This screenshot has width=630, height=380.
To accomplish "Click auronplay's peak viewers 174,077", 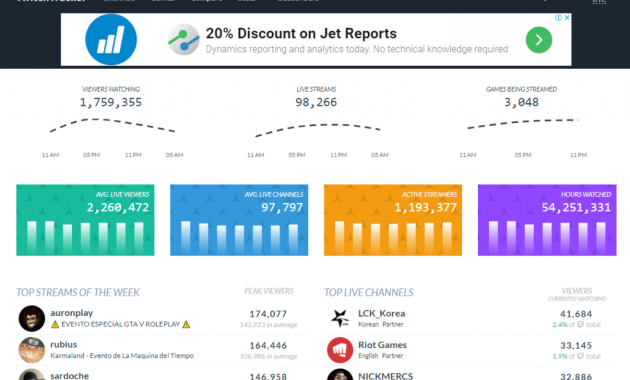I will click(x=268, y=314).
